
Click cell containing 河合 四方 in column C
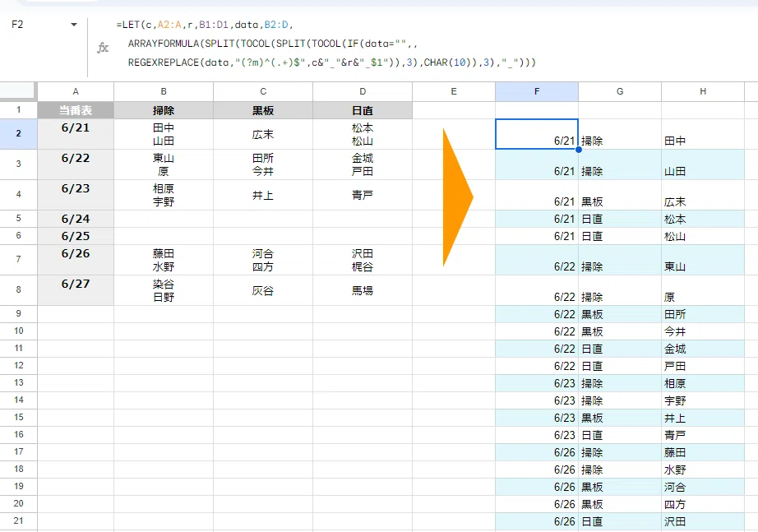263,260
